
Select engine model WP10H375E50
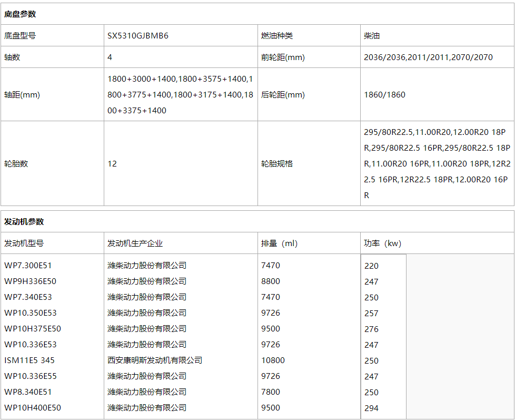pyautogui.click(x=33, y=328)
